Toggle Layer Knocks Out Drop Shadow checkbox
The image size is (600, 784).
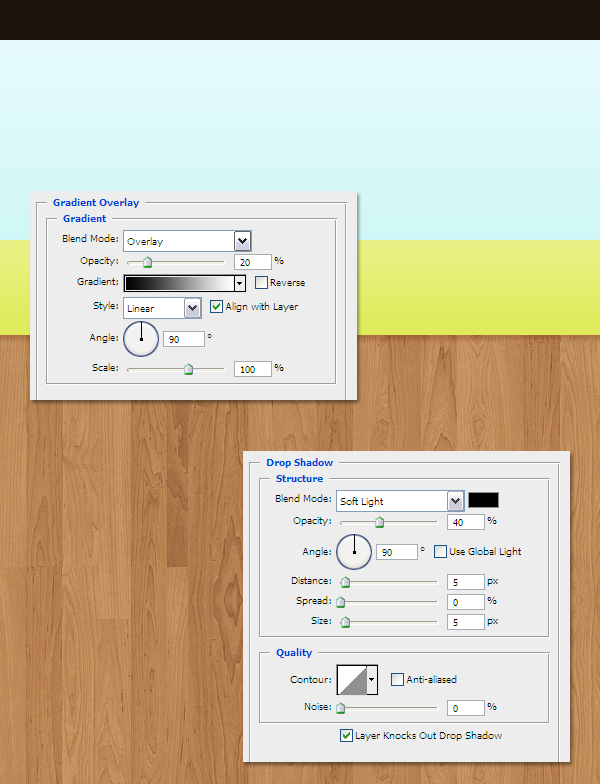point(346,736)
